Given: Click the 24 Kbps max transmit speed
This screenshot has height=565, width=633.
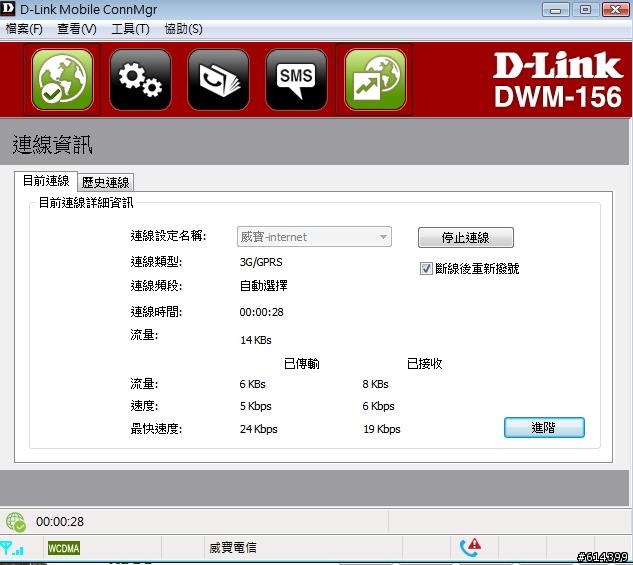Looking at the screenshot, I should coord(258,429).
